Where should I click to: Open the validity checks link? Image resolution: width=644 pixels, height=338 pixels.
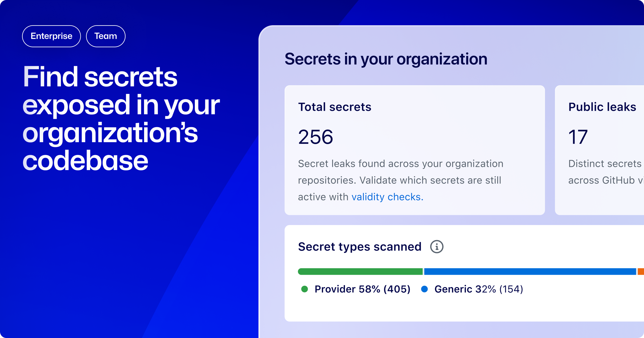click(387, 197)
